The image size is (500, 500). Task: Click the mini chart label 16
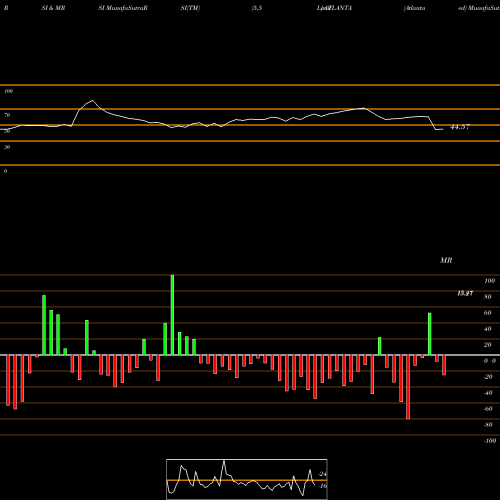(323, 486)
